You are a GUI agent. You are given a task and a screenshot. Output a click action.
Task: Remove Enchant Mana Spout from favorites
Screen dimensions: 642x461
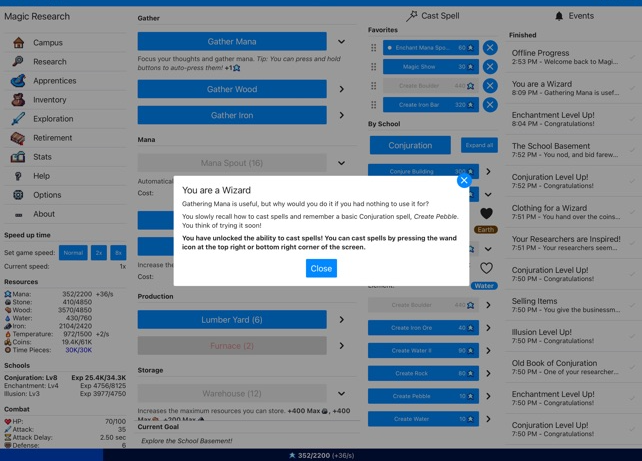tap(490, 47)
